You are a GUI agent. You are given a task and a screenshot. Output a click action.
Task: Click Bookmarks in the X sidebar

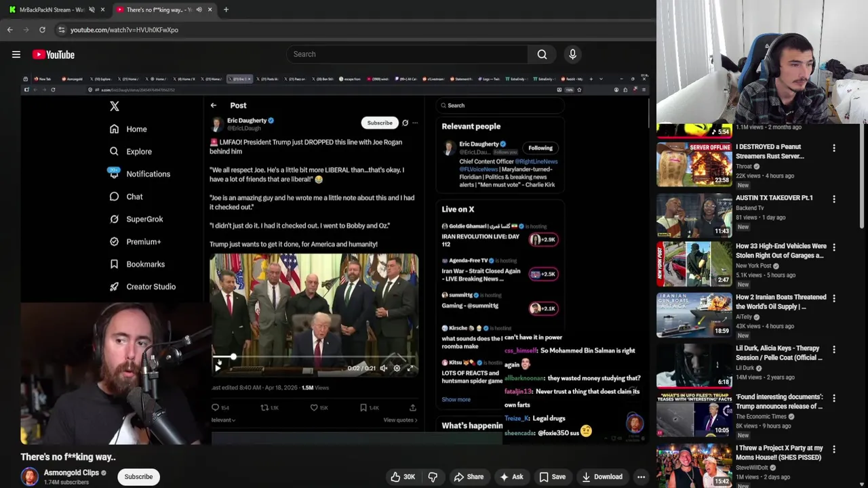pyautogui.click(x=137, y=264)
